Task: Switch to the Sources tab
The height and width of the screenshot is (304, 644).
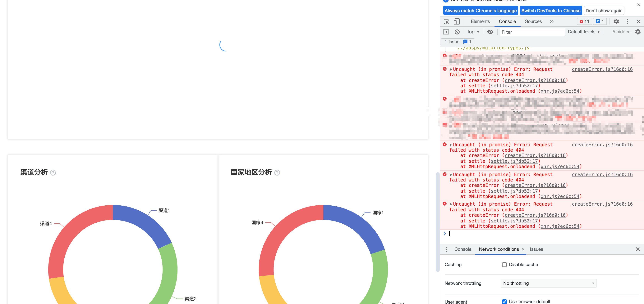Action: pos(533,21)
